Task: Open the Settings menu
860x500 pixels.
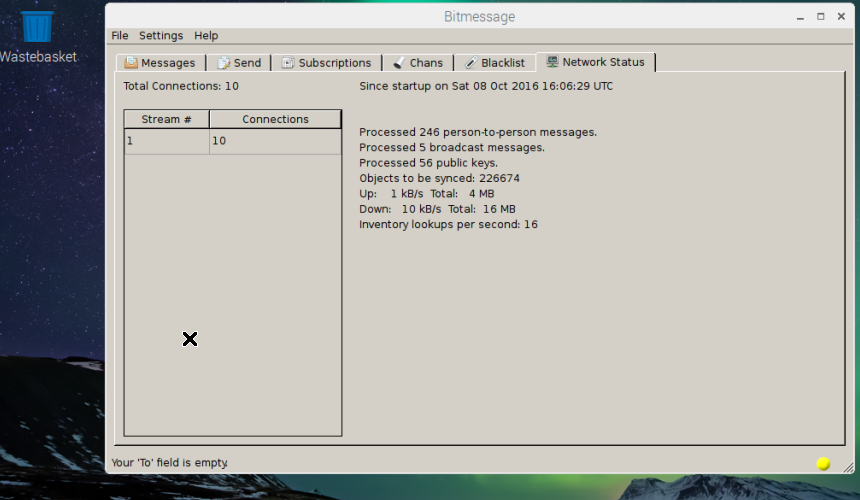Action: (x=161, y=36)
